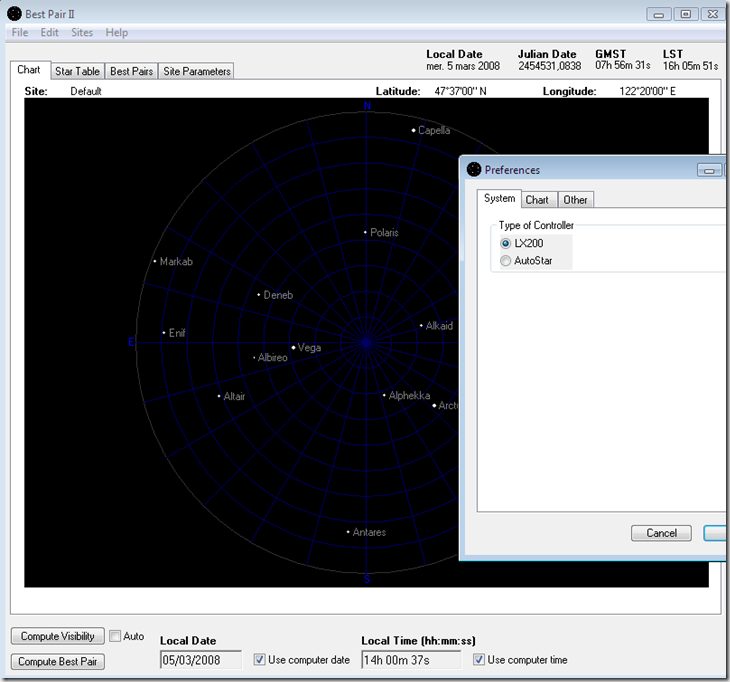
Task: Click the Antares star on the chart
Action: point(348,532)
